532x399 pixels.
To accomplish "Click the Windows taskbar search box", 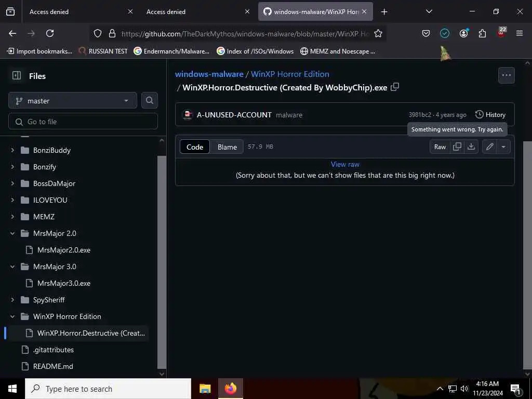I will [108, 389].
